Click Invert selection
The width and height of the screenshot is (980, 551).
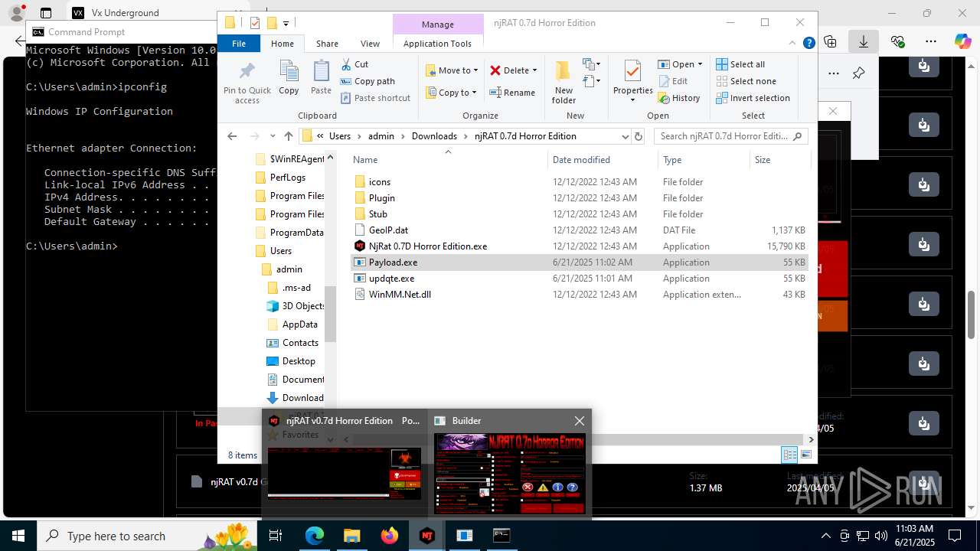pyautogui.click(x=753, y=98)
